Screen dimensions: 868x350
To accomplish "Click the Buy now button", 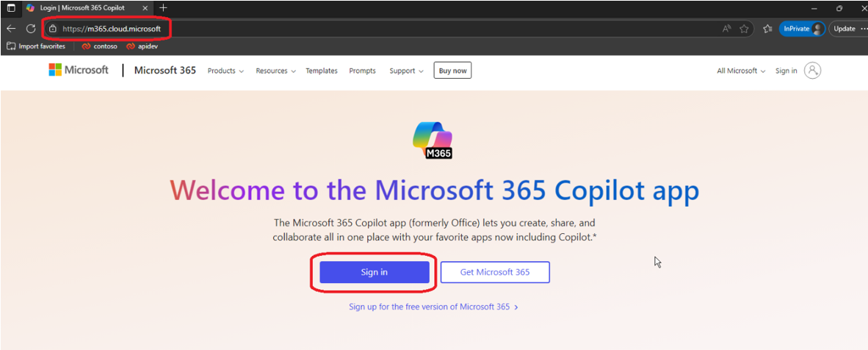I will tap(452, 71).
